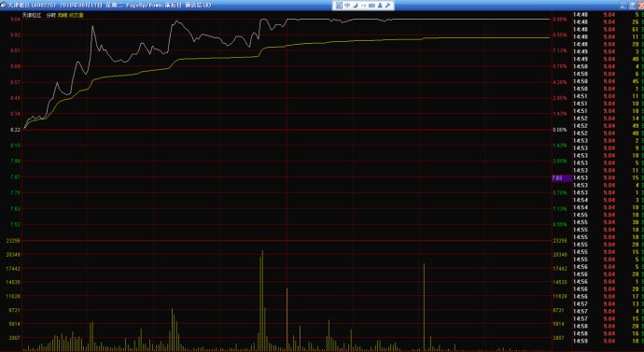The image size is (644, 352).
Task: Click the tallest volume bar in the chart
Action: pyautogui.click(x=262, y=301)
